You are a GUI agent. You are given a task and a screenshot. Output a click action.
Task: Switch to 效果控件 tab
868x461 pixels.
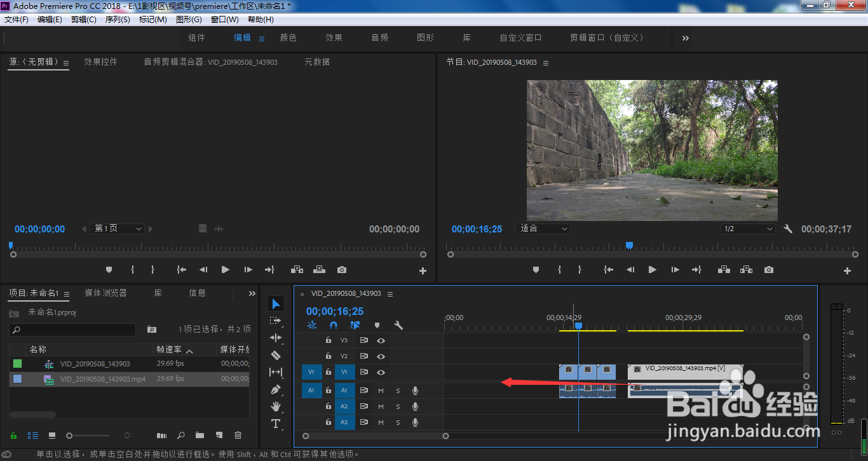coord(101,62)
